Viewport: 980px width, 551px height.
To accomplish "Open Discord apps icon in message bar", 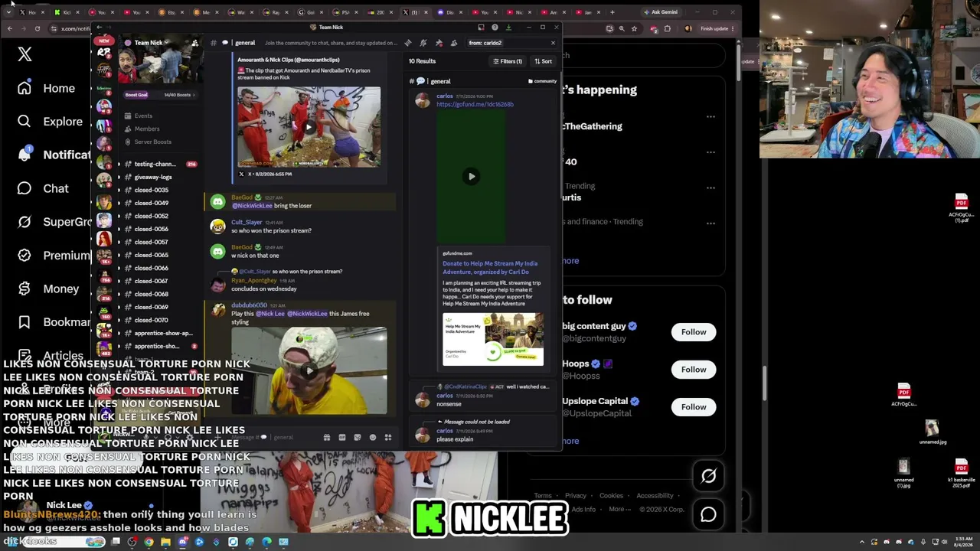I will coord(388,437).
